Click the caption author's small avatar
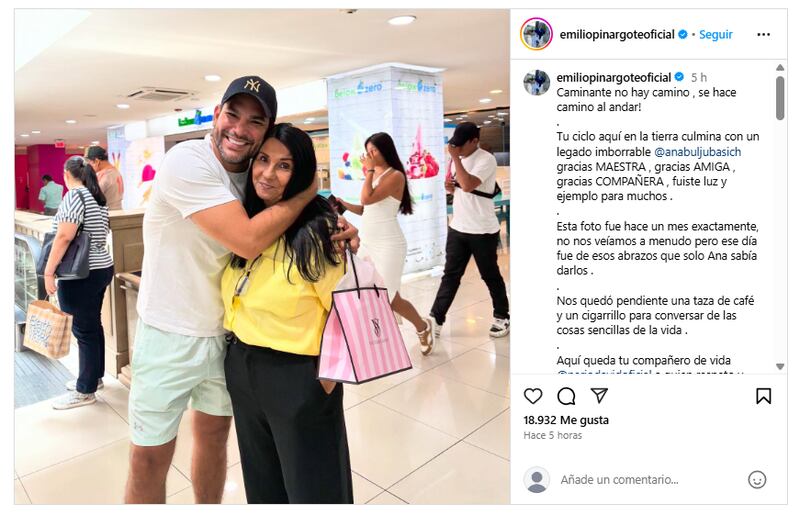The image size is (800, 515). point(536,82)
